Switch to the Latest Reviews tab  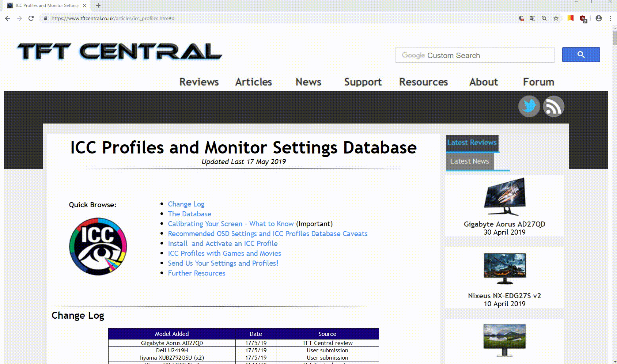472,143
